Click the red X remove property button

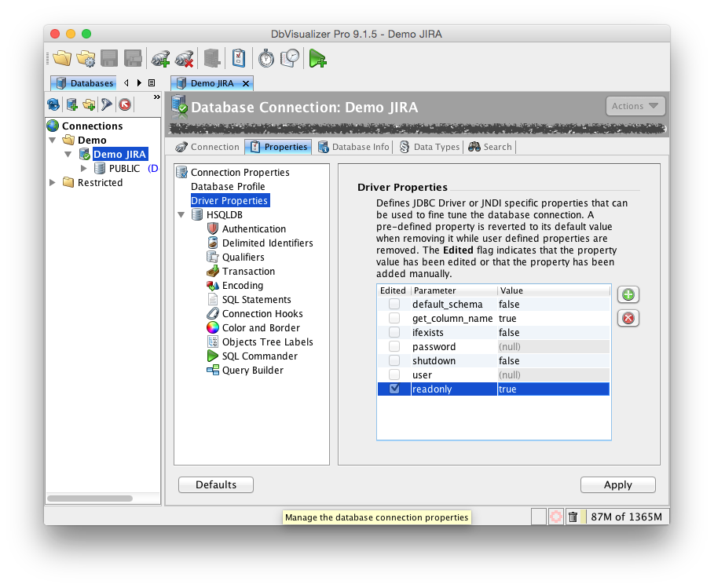pos(628,318)
